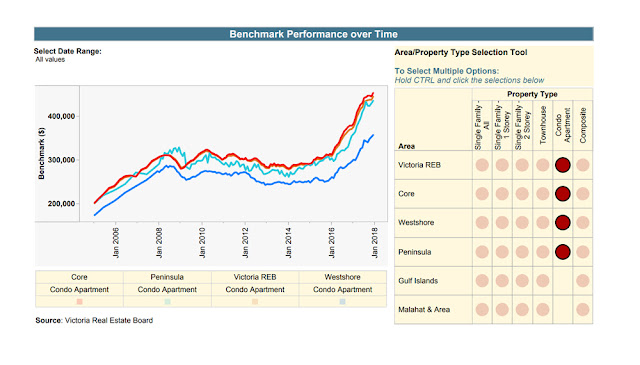Select Victoria REB Single Family 2 Storey circle
The width and height of the screenshot is (640, 365).
(x=522, y=165)
